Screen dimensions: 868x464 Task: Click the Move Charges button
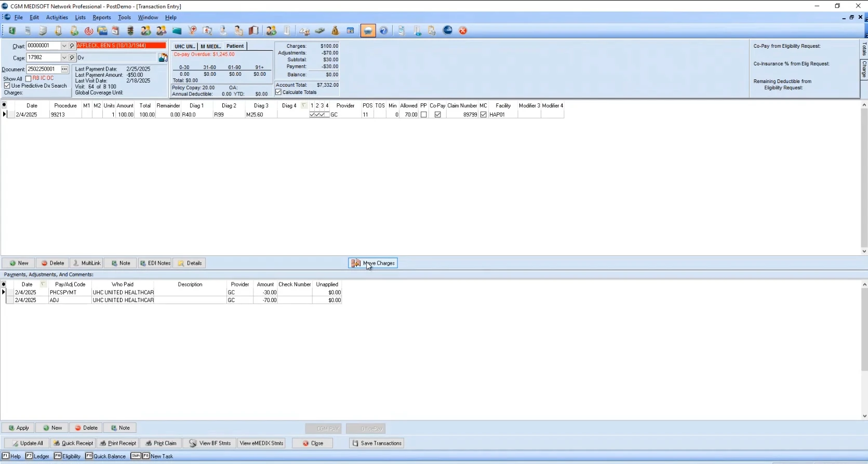(373, 263)
